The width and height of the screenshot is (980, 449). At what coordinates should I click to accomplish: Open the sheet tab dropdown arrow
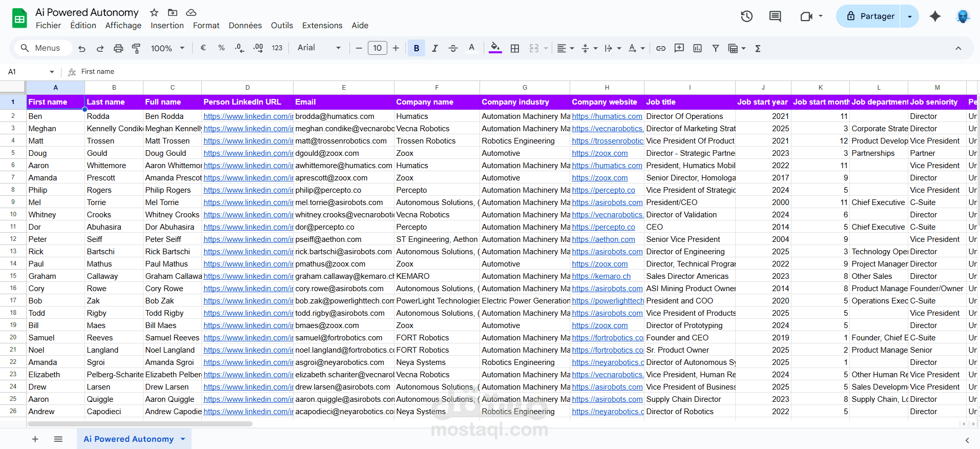click(183, 439)
